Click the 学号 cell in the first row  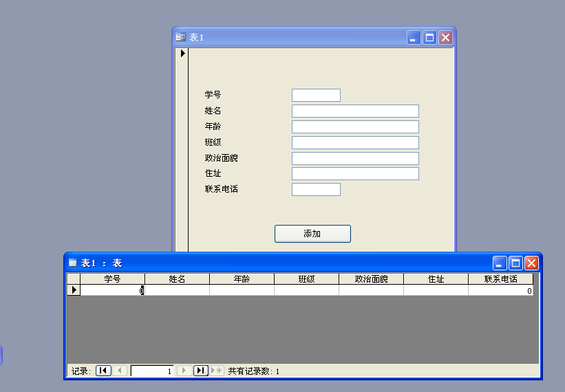[x=112, y=290]
